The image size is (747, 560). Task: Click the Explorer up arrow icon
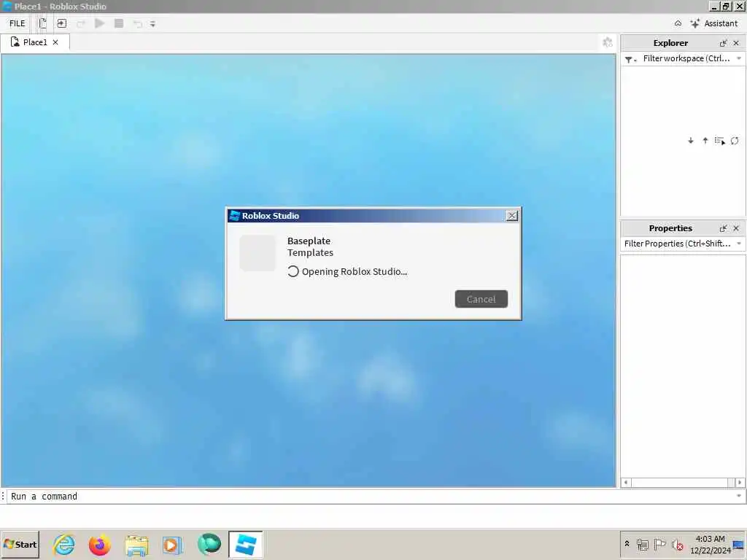[705, 141]
